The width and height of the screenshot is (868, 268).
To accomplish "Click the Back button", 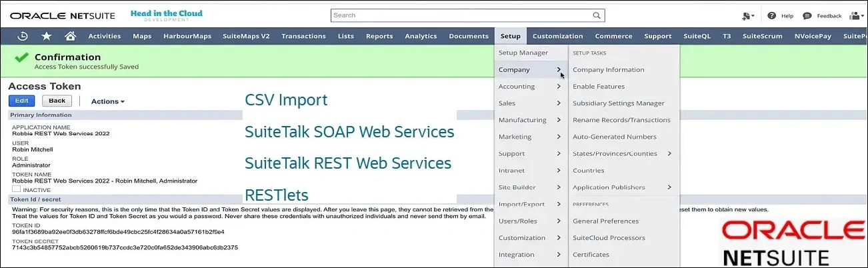I will point(57,101).
